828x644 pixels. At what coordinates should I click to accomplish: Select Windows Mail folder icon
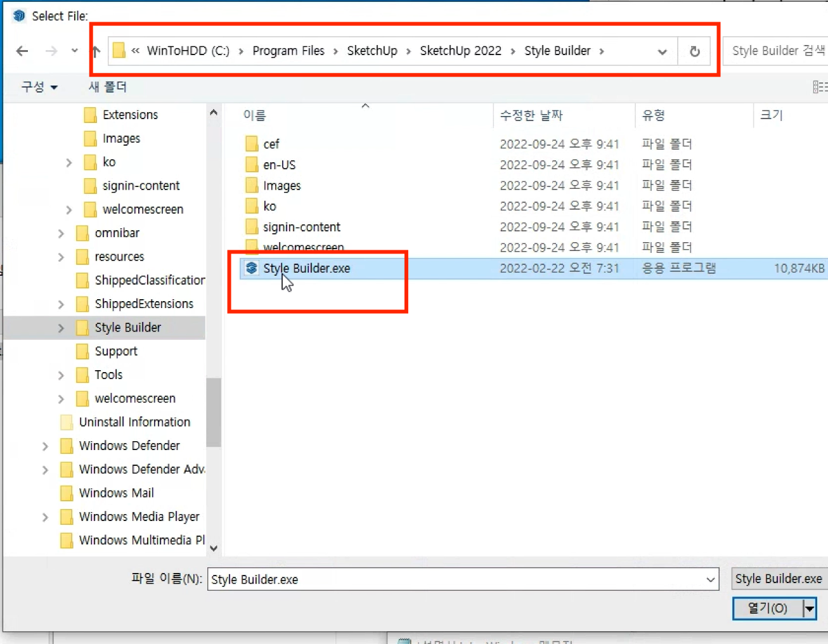pos(66,493)
